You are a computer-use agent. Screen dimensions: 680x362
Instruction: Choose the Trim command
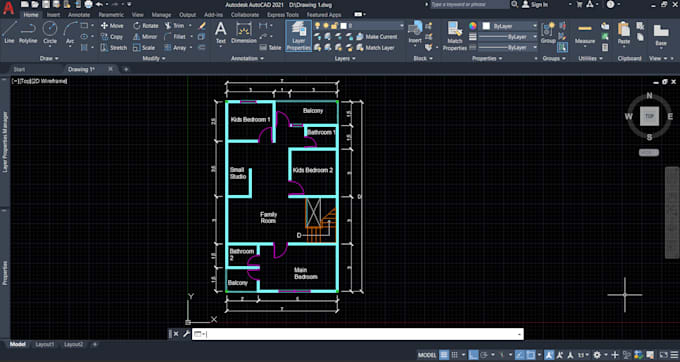[x=174, y=26]
